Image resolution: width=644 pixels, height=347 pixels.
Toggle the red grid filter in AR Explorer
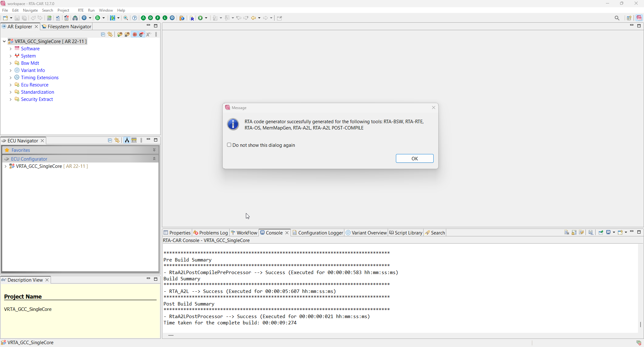point(135,34)
